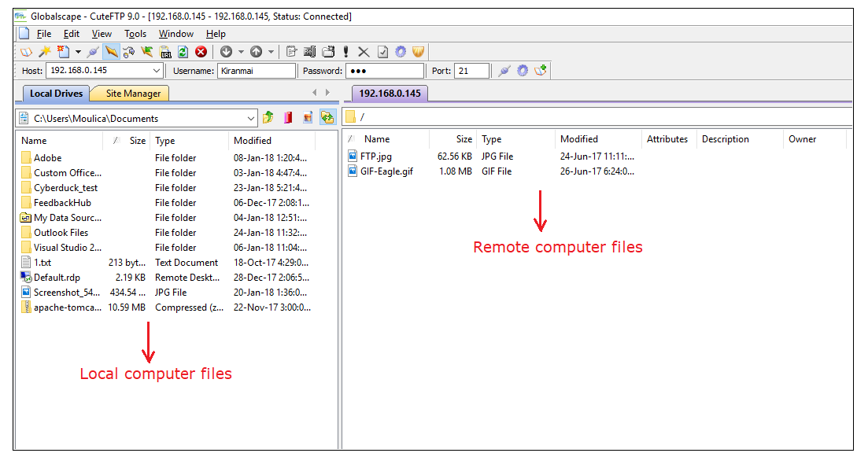Click the Username field with Kiranmai
The width and height of the screenshot is (868, 464).
(x=257, y=71)
